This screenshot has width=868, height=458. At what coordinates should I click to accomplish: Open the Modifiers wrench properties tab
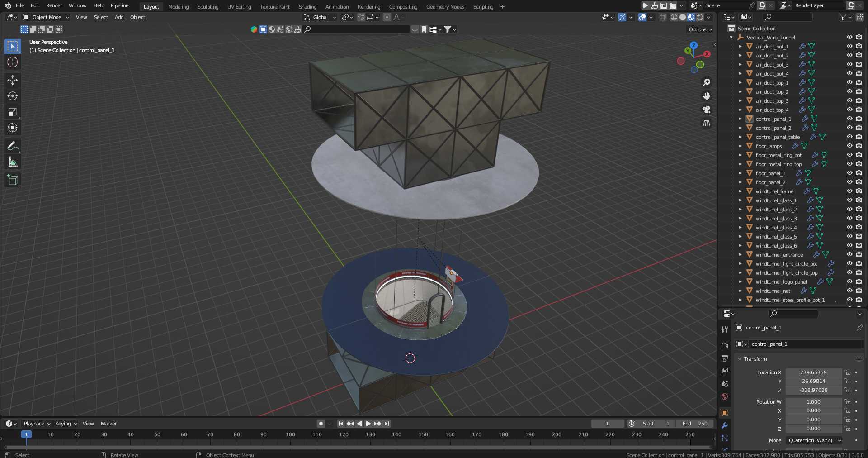[725, 425]
